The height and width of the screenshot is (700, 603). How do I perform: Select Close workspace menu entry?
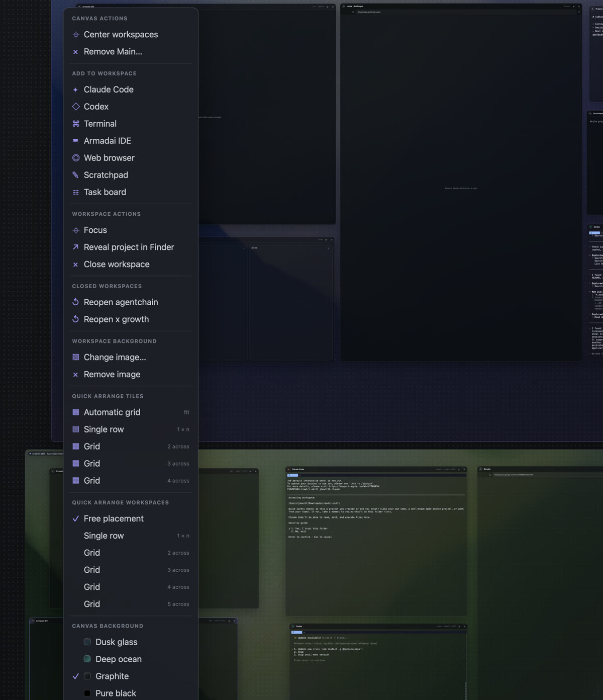(x=131, y=264)
